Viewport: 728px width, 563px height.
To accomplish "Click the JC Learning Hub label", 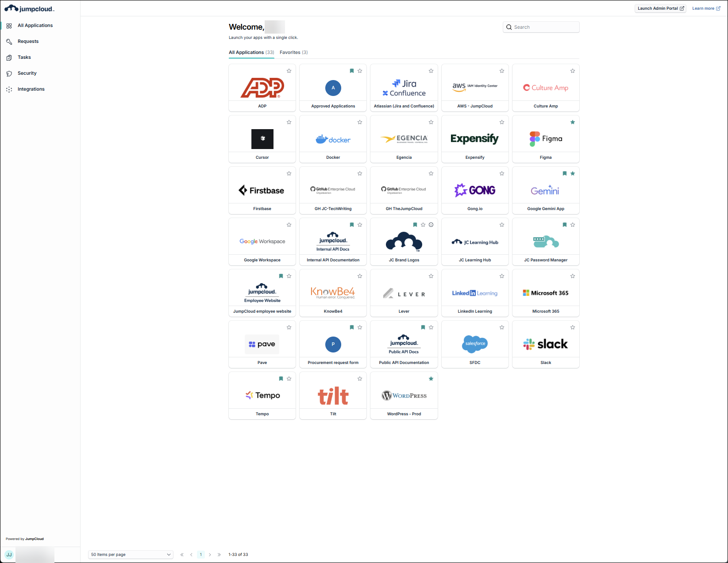I will tap(475, 260).
